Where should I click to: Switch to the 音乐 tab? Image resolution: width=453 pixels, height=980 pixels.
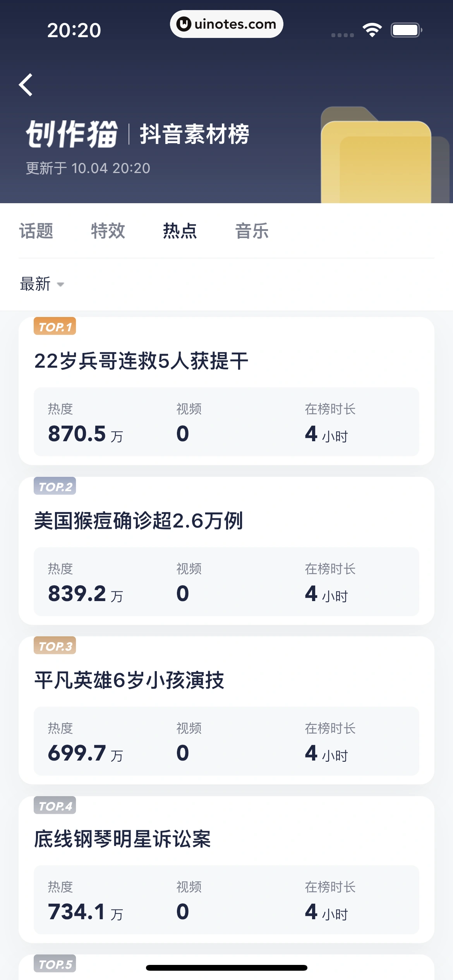click(x=252, y=231)
